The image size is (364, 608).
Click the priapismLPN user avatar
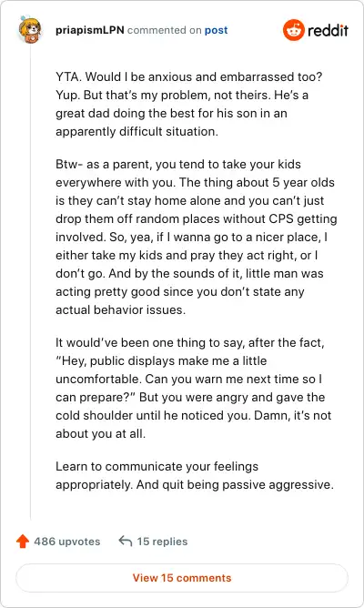(29, 30)
